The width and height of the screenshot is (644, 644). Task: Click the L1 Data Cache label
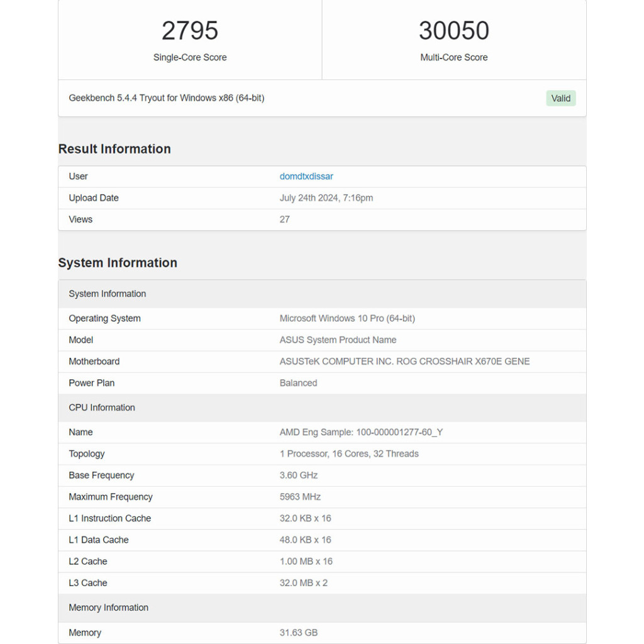tap(99, 540)
